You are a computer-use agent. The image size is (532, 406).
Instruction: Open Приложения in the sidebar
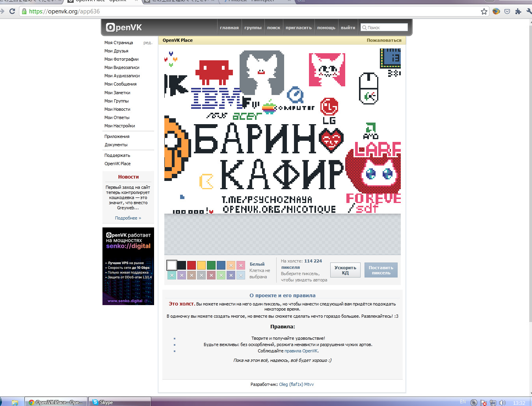[x=117, y=136]
